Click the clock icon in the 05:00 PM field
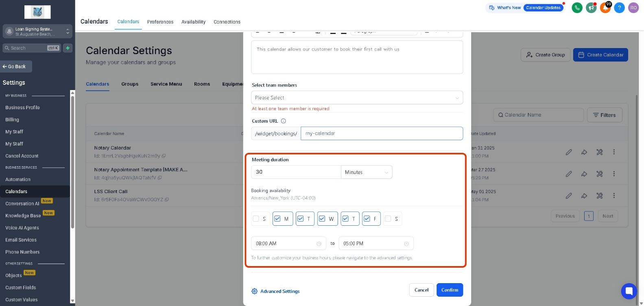Viewport: 644px width, 306px height. tap(406, 244)
